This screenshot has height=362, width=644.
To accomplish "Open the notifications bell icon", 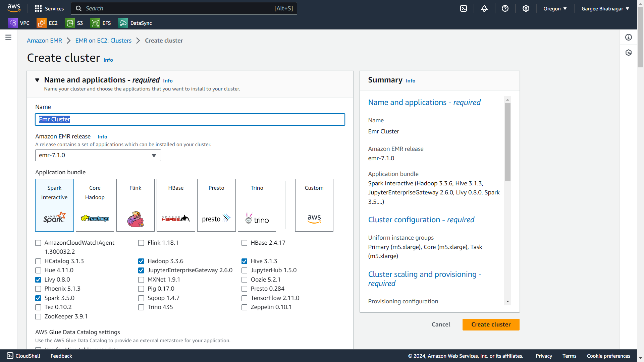I will pos(484,8).
